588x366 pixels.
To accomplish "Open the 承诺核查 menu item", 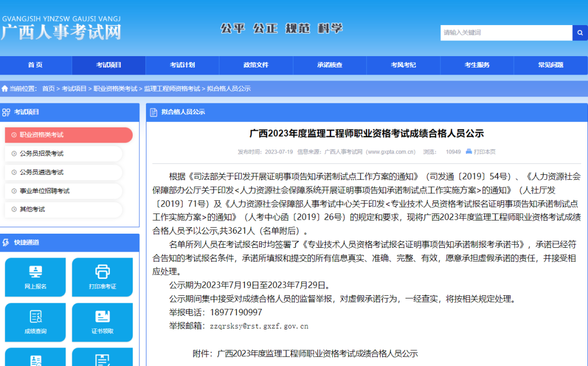I will tap(329, 65).
